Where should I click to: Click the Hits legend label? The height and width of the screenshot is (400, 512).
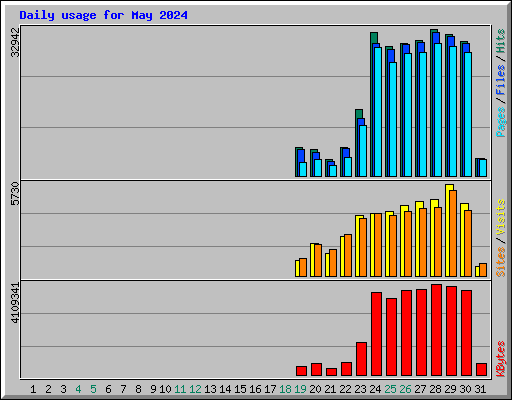point(501,41)
